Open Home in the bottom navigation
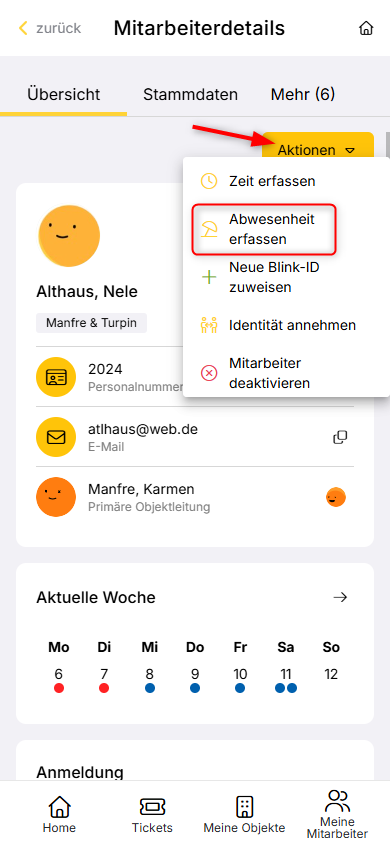 (59, 815)
